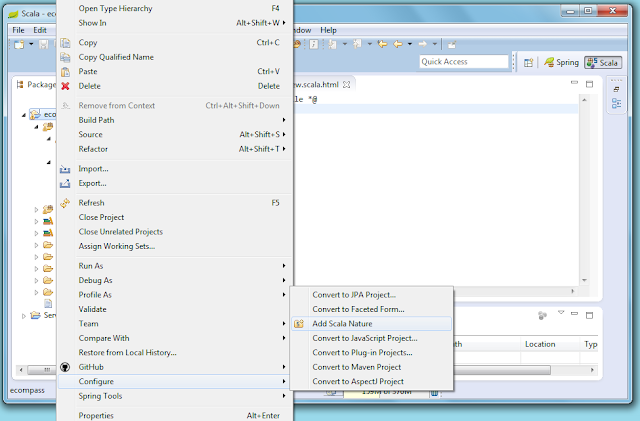Click the Save disk toolbar icon
The height and width of the screenshot is (421, 640).
43,44
